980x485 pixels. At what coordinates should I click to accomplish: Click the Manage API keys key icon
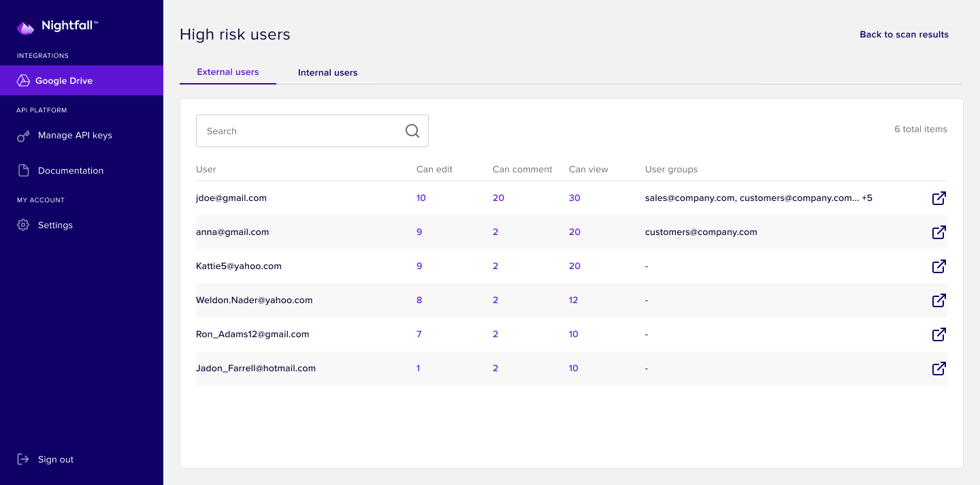click(x=22, y=135)
